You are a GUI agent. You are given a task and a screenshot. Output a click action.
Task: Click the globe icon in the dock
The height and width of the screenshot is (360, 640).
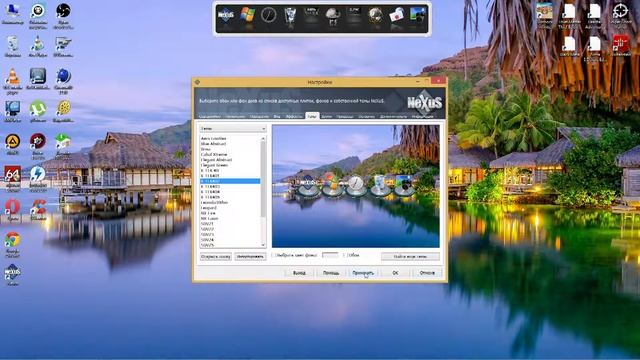[x=375, y=15]
